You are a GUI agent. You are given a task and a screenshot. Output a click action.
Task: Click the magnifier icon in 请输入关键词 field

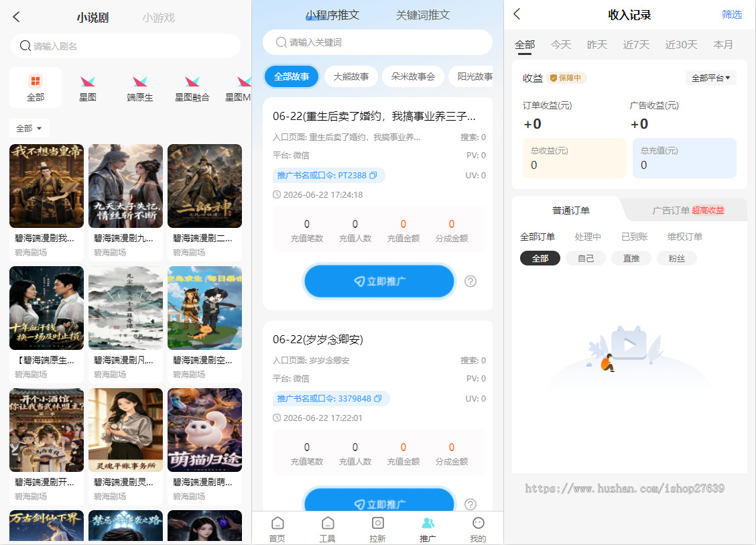[x=281, y=42]
